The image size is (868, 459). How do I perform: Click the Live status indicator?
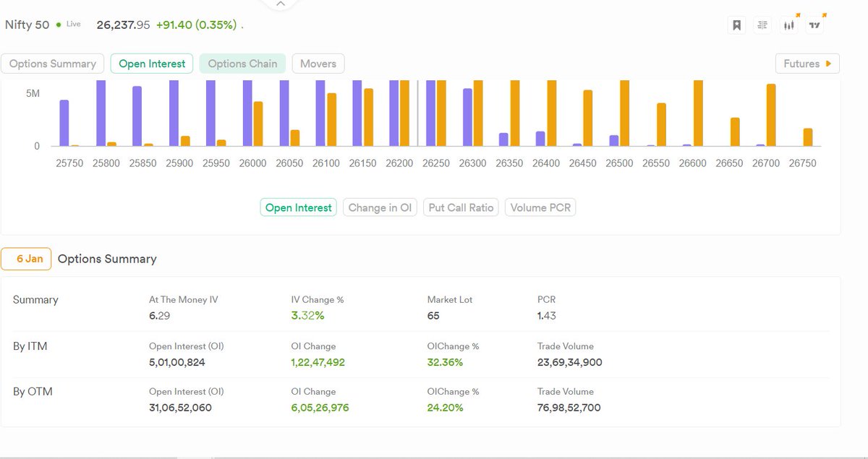[x=69, y=24]
